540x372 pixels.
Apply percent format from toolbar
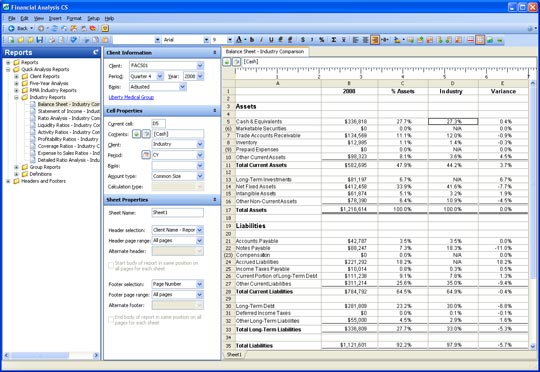(321, 40)
